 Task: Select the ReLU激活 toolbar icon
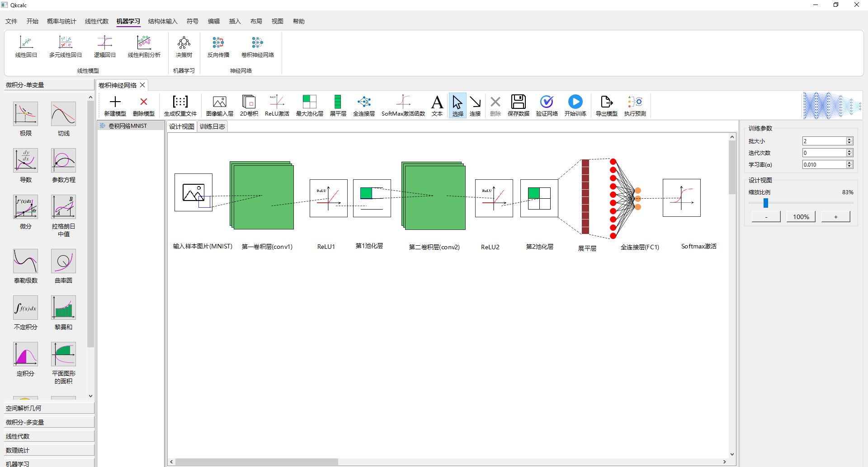click(277, 106)
